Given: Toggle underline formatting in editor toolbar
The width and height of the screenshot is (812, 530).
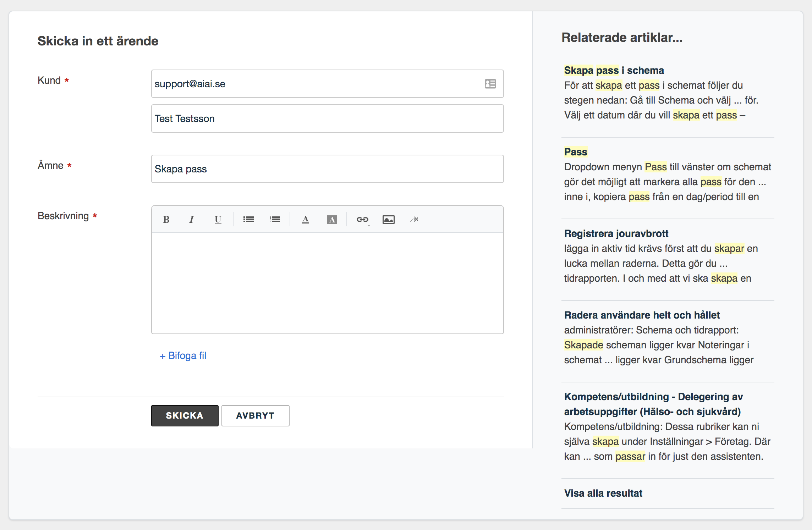Looking at the screenshot, I should (x=218, y=220).
